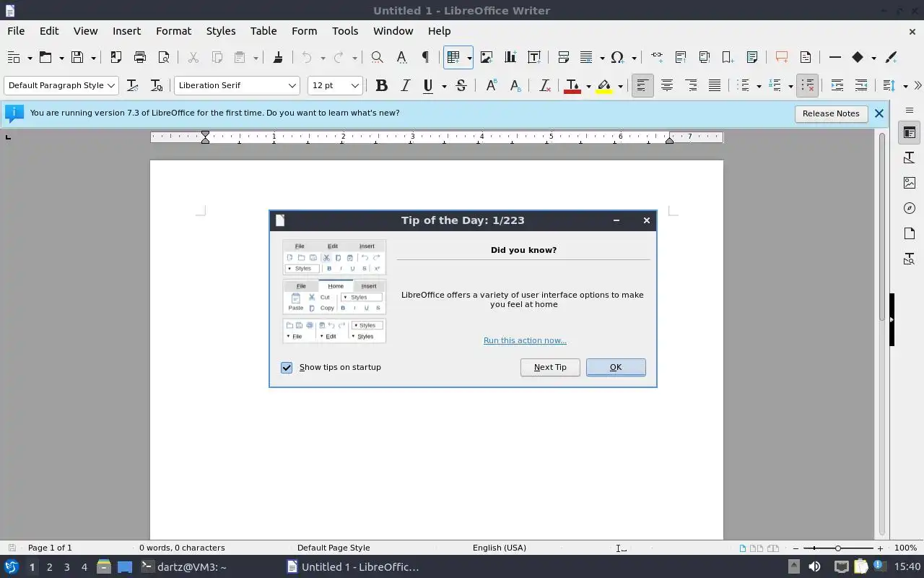Screen dimensions: 924x578
Task: Click the Insert Hyperlink icon
Action: point(656,58)
